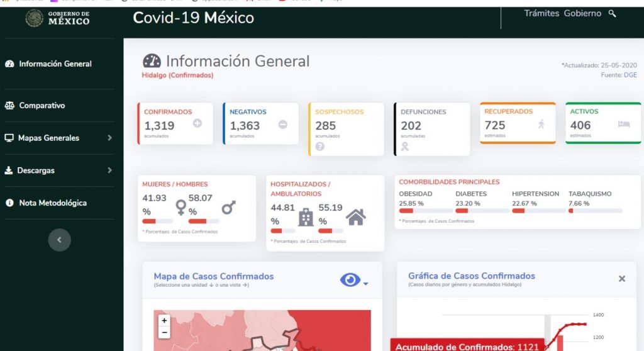This screenshot has height=351, width=644.
Task: Click the Gráfica de Casos Confirmados heading
Action: point(472,276)
